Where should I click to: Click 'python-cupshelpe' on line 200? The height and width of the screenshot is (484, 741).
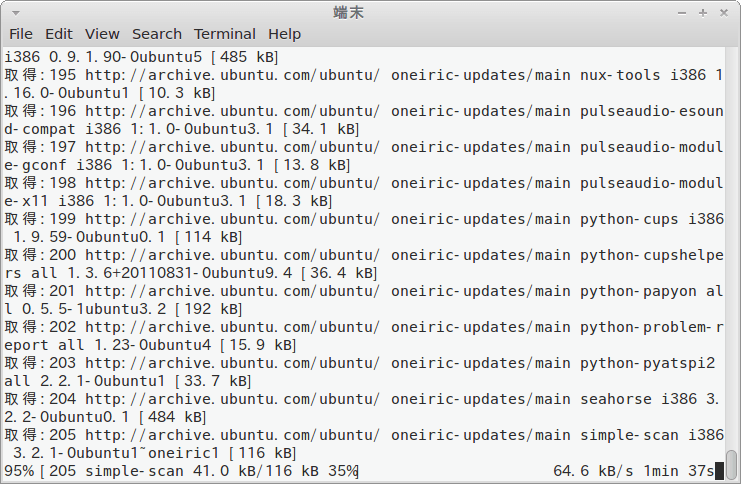(652, 255)
